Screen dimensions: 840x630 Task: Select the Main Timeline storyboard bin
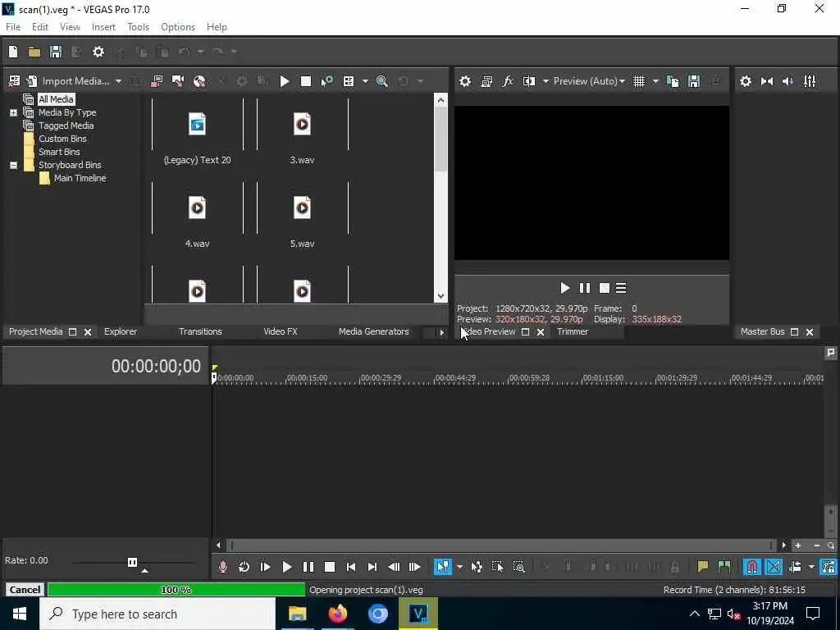[80, 178]
